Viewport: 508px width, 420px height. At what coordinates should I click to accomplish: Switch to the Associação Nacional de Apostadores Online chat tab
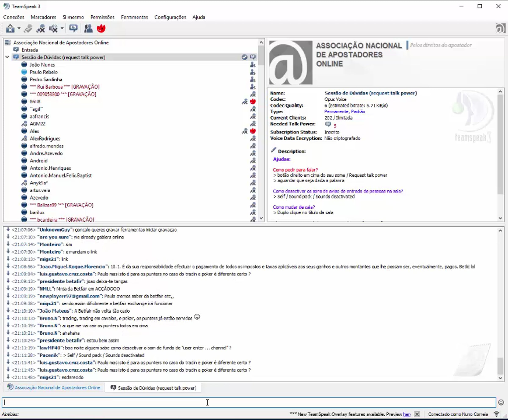point(54,388)
